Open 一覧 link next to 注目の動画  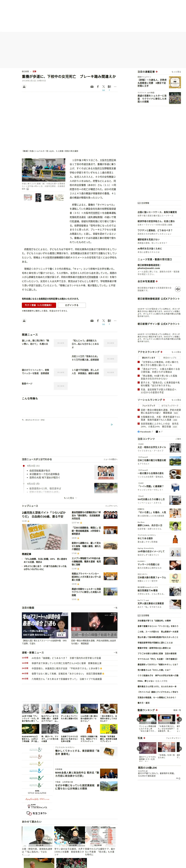pyautogui.click(x=115, y=608)
